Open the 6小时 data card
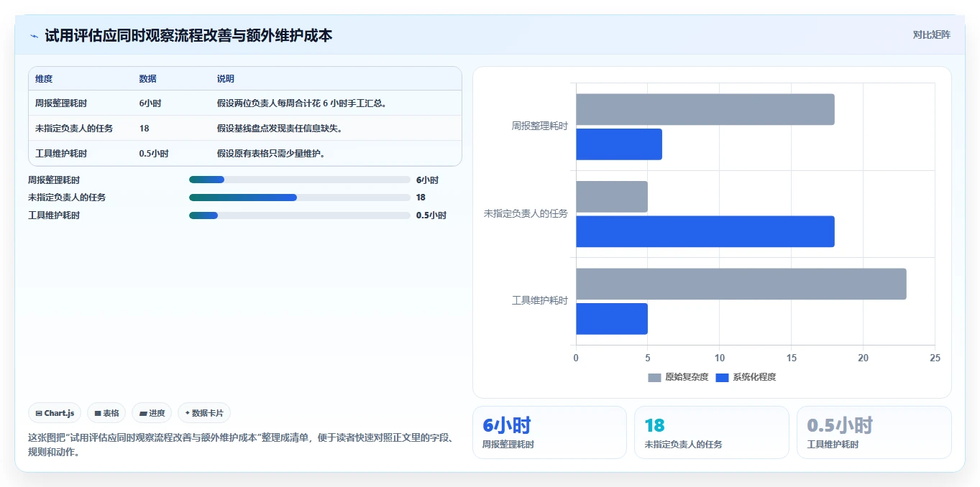Image resolution: width=980 pixels, height=487 pixels. point(549,432)
